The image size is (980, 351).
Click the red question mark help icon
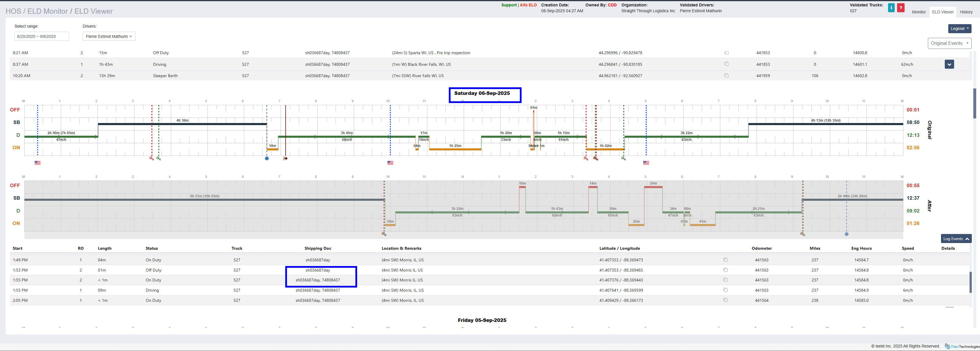[901, 8]
